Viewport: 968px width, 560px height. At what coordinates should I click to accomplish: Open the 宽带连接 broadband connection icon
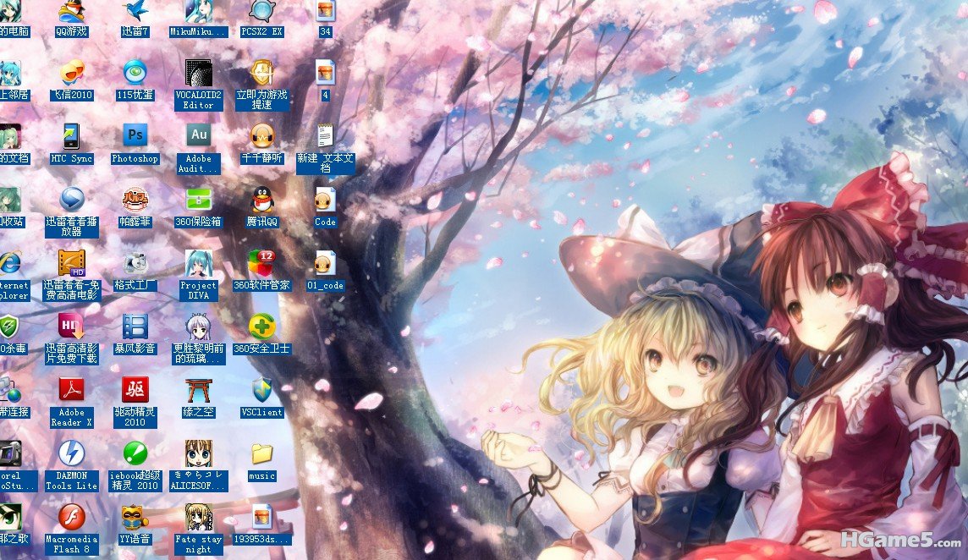[x=10, y=390]
